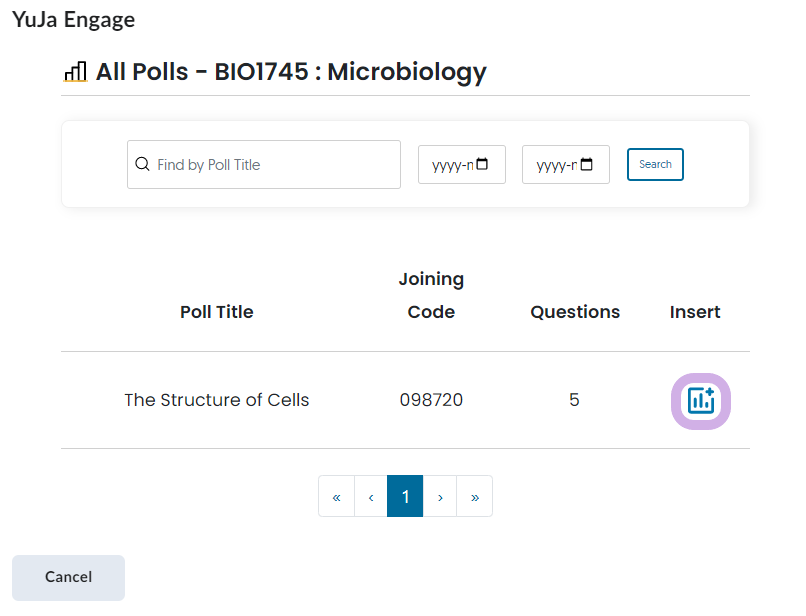806x616 pixels.
Task: Go to previous page arrow
Action: 371,496
